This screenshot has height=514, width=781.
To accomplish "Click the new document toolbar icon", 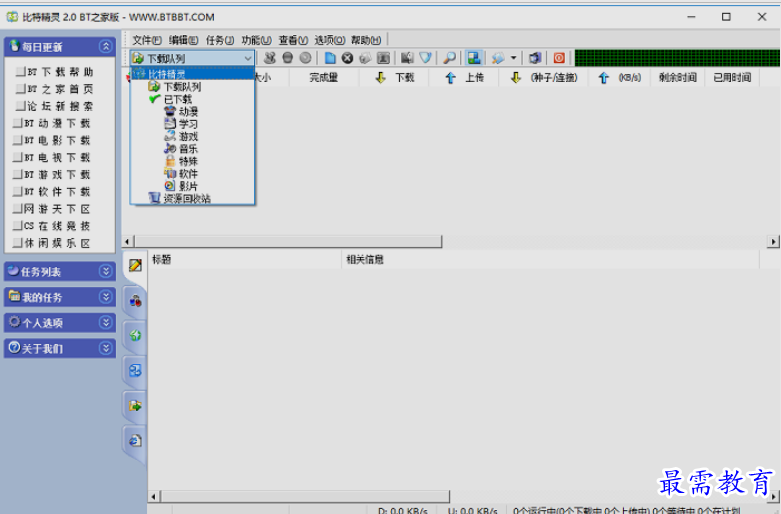I will (x=330, y=58).
